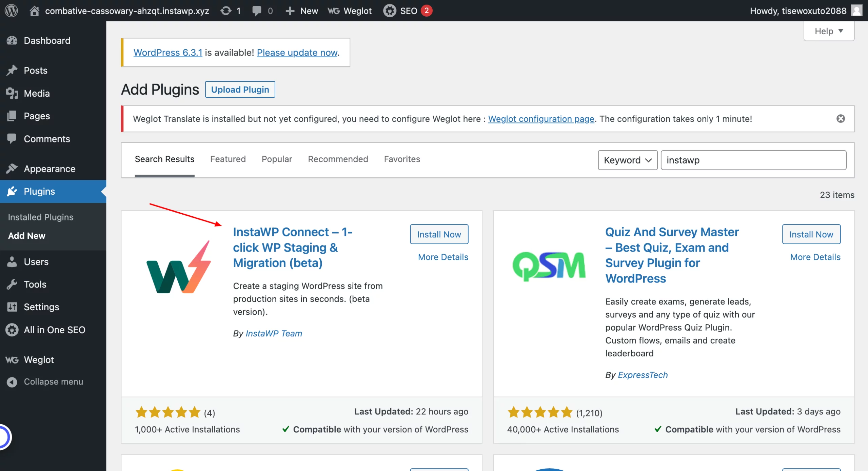The image size is (868, 471).
Task: Switch to the Featured tab
Action: click(228, 159)
